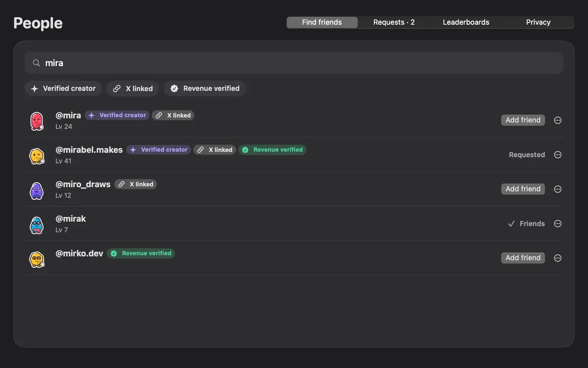The image size is (588, 368).
Task: Open the Privacy tab
Action: (x=538, y=22)
